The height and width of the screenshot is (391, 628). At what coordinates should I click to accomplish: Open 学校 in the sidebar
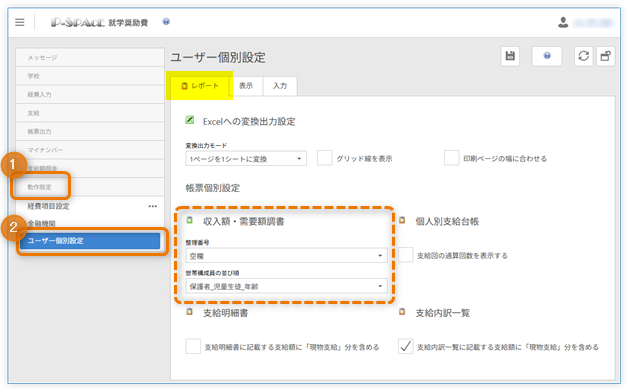(90, 76)
